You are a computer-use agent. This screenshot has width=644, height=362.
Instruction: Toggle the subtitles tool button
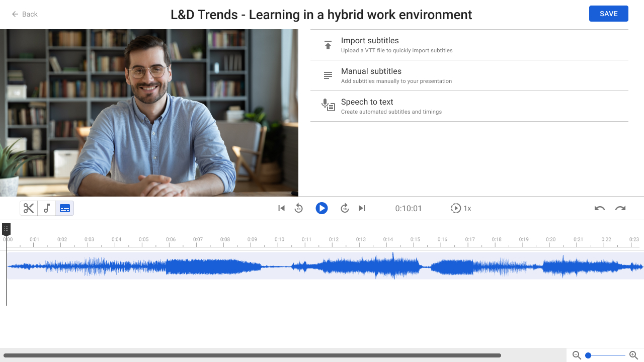click(x=65, y=208)
